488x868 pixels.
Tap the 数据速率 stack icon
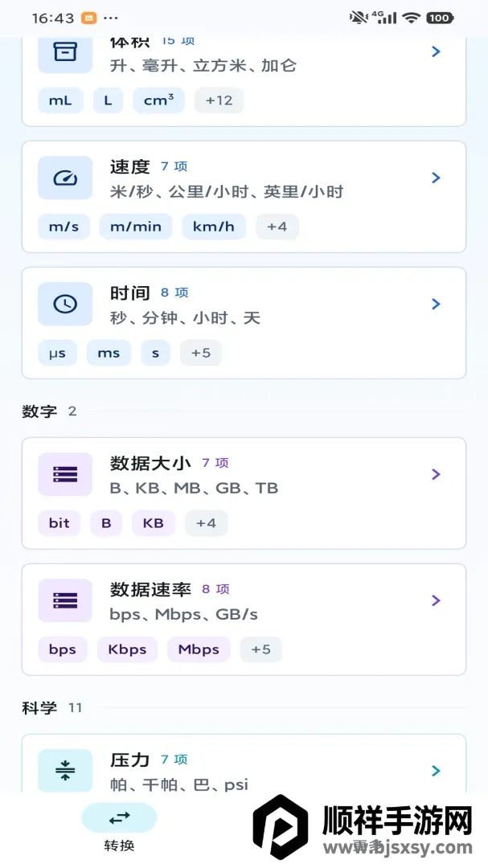pos(65,600)
